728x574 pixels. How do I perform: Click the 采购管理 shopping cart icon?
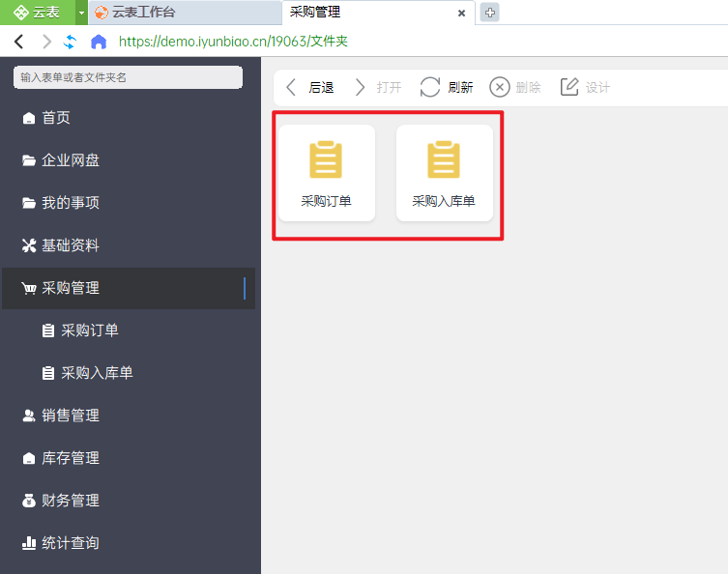point(29,289)
